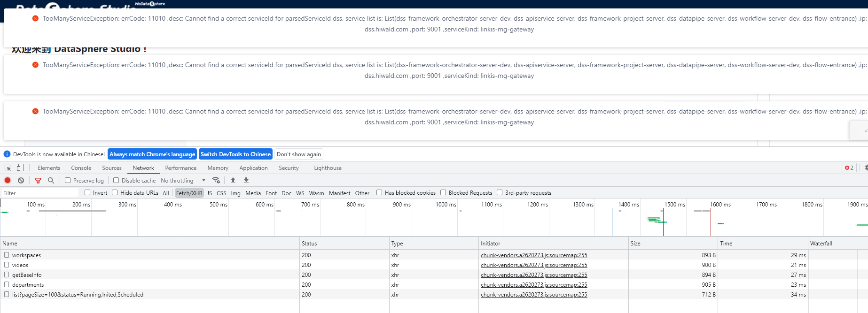Select the getBaseInfo request name
868x313 pixels.
(27, 275)
